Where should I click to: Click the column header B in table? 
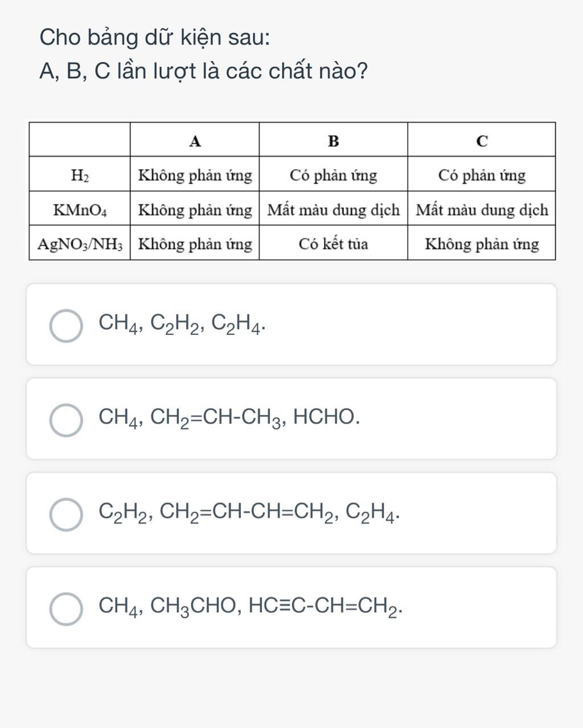tap(334, 140)
